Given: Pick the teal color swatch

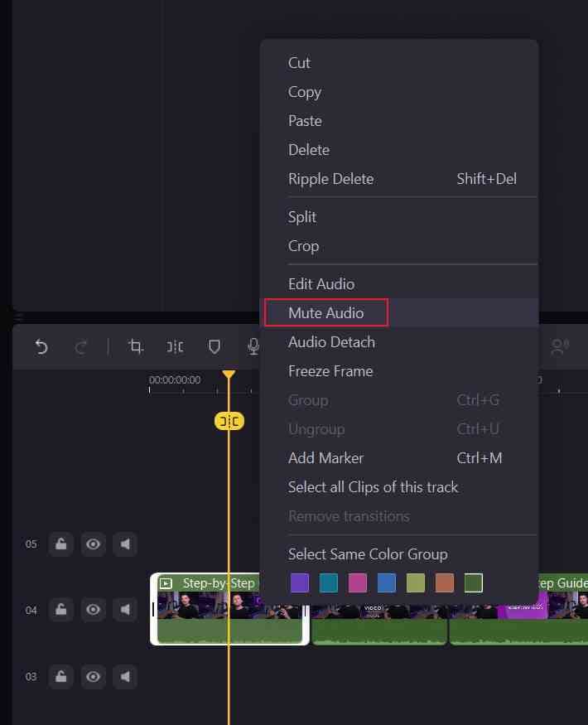Looking at the screenshot, I should (329, 583).
